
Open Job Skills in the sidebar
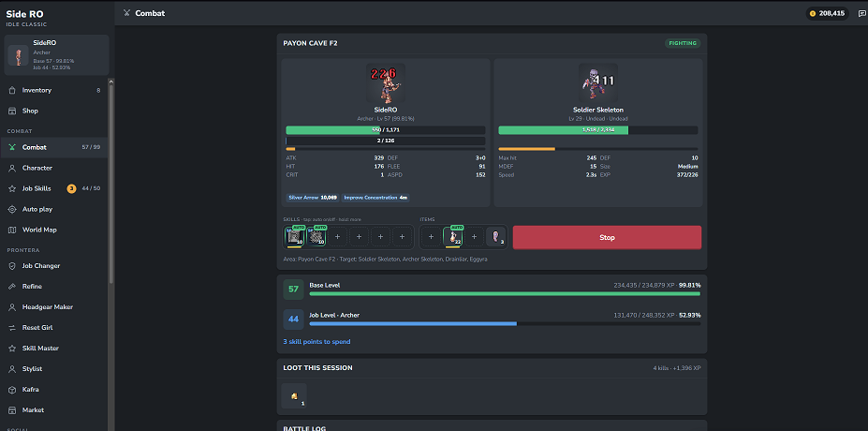[54, 188]
